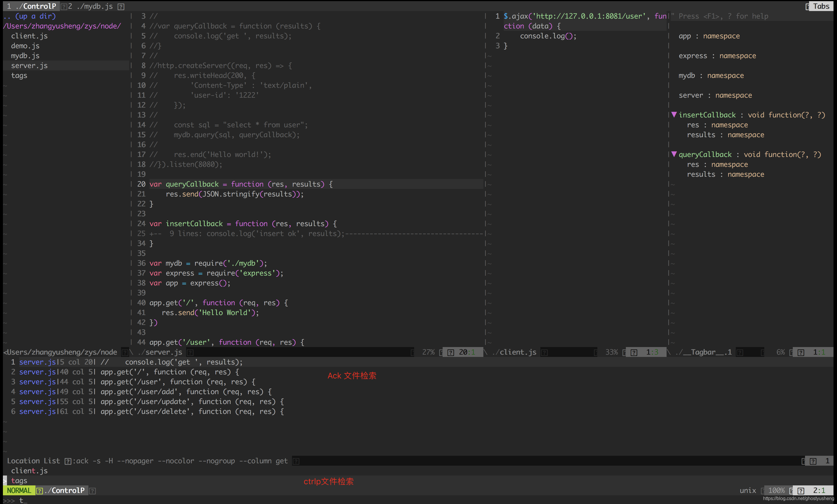Collapse the queryCallback tag in Tagbar

click(x=674, y=154)
